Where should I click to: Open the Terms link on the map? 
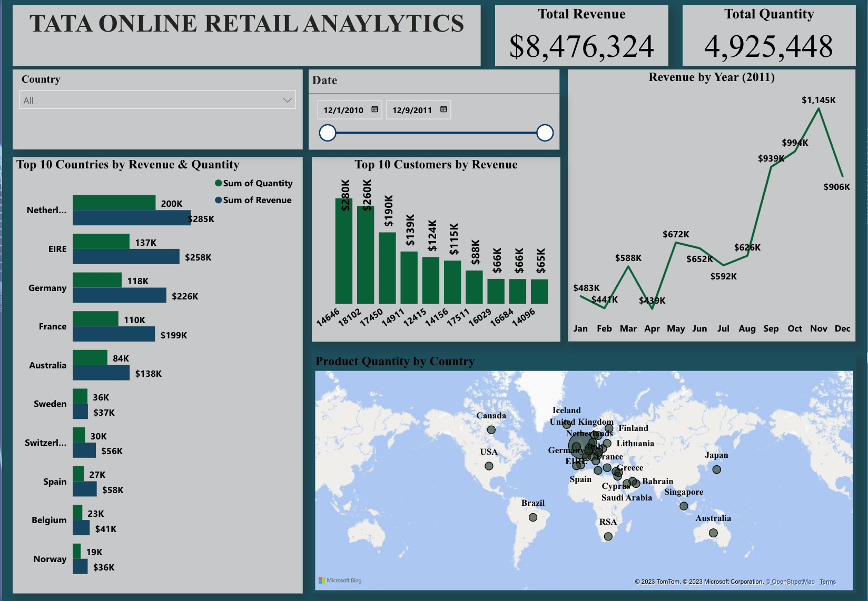pos(827,582)
